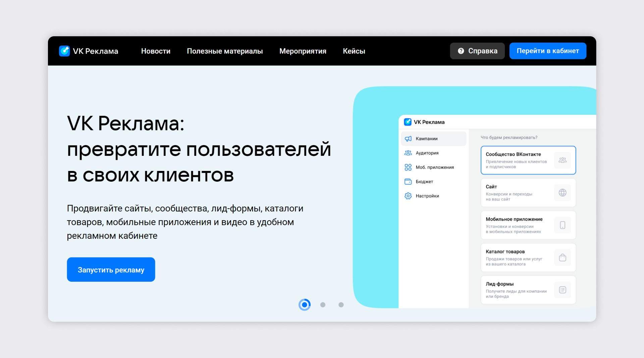
Task: Select Бюджет sidebar label
Action: pos(424,182)
